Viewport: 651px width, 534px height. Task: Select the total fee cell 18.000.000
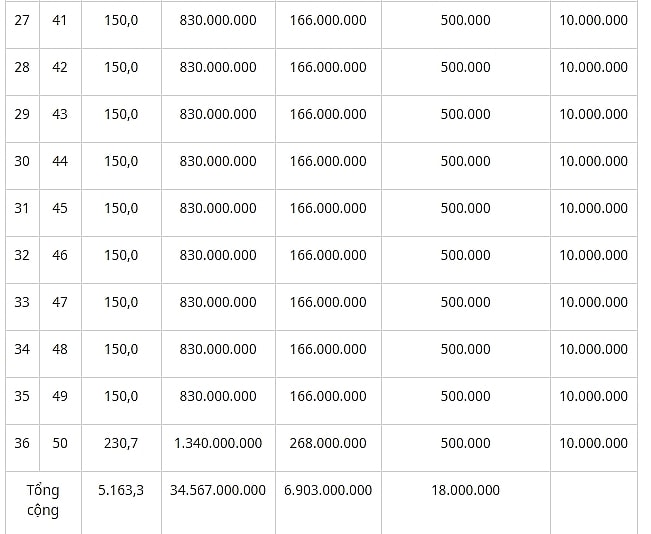click(465, 490)
